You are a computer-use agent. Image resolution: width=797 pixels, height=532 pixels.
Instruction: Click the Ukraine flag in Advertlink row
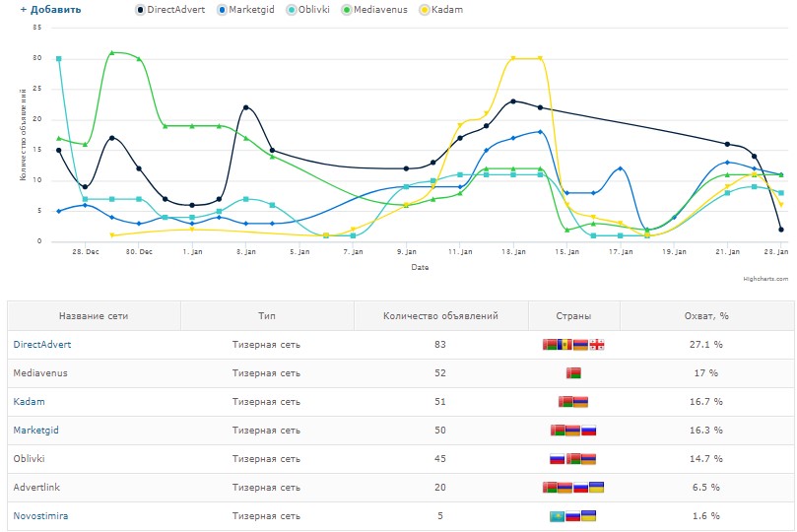(x=597, y=487)
